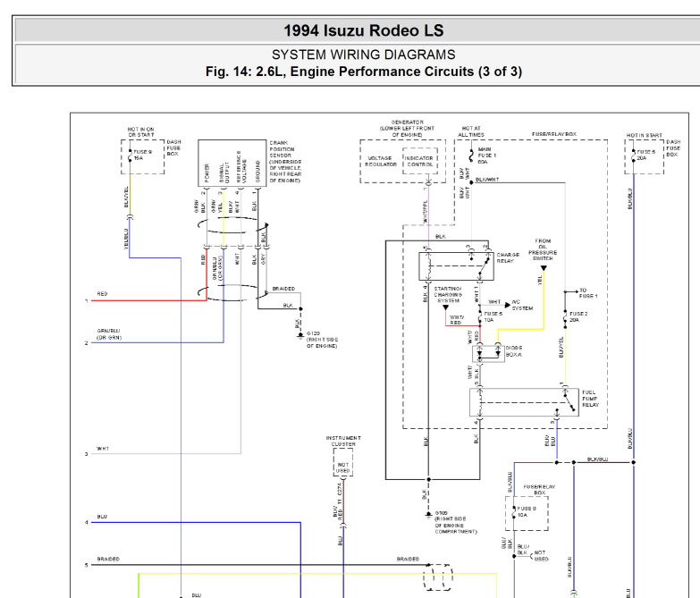
Task: Select the "SYSTEM WIRING DIAGRAMS" heading
Action: tap(363, 55)
